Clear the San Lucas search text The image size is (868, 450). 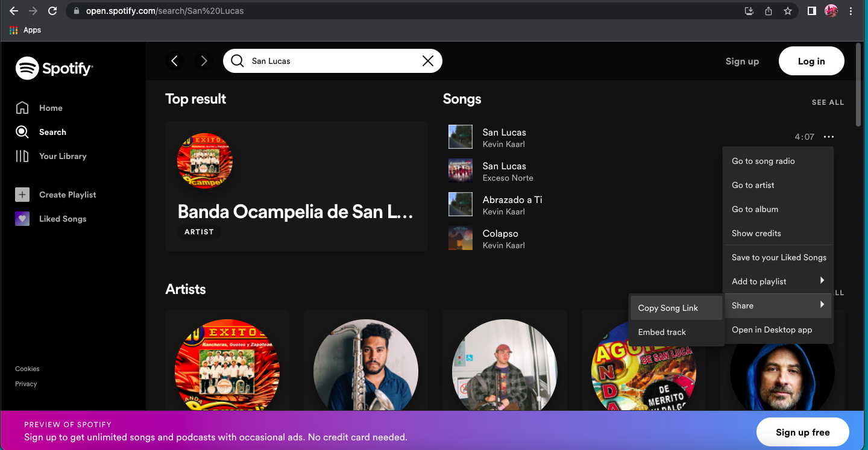427,61
